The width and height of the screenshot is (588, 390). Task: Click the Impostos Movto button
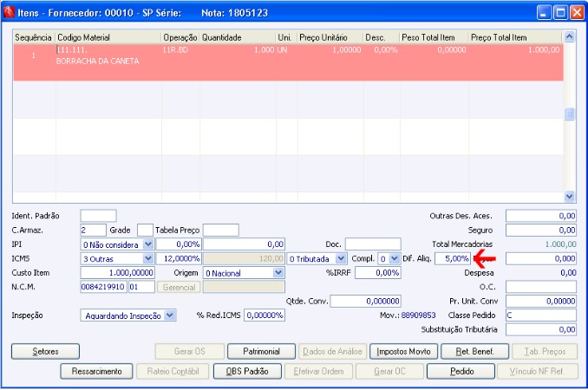coord(403,351)
